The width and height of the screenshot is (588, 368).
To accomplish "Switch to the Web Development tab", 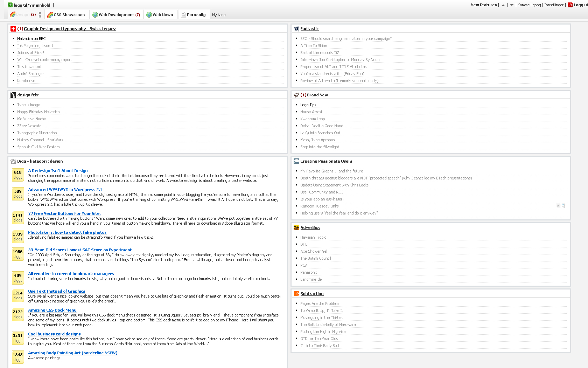I will tap(116, 15).
